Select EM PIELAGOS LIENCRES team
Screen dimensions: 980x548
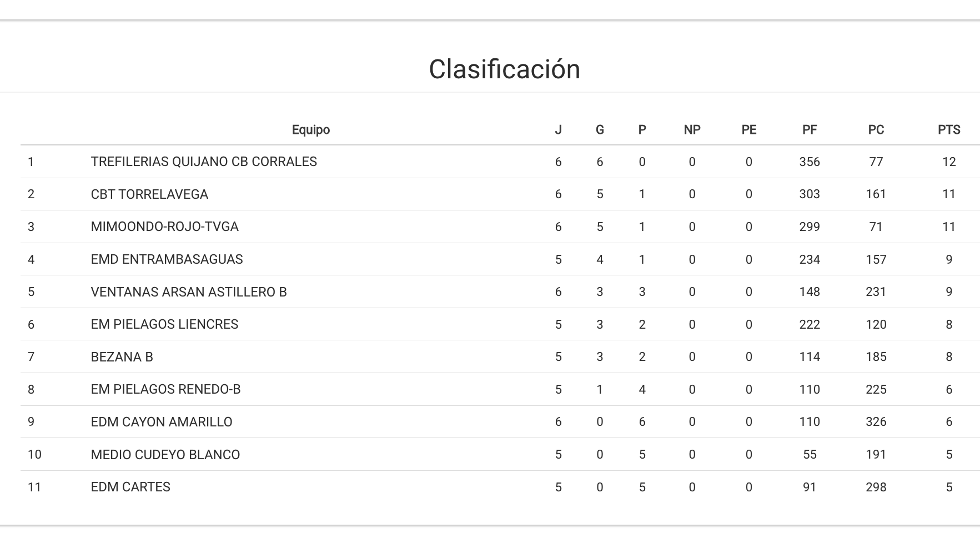coord(164,324)
